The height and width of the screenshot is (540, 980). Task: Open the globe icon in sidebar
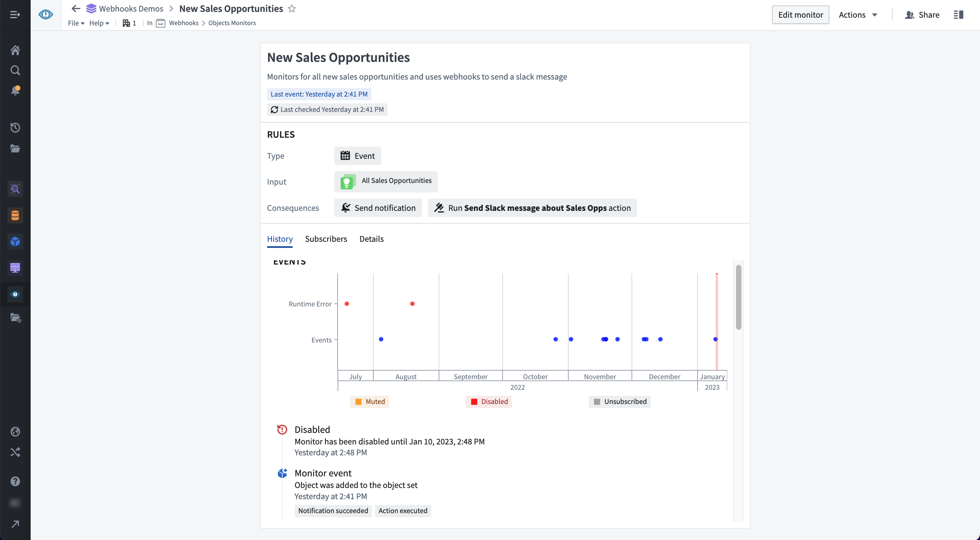[x=15, y=432]
